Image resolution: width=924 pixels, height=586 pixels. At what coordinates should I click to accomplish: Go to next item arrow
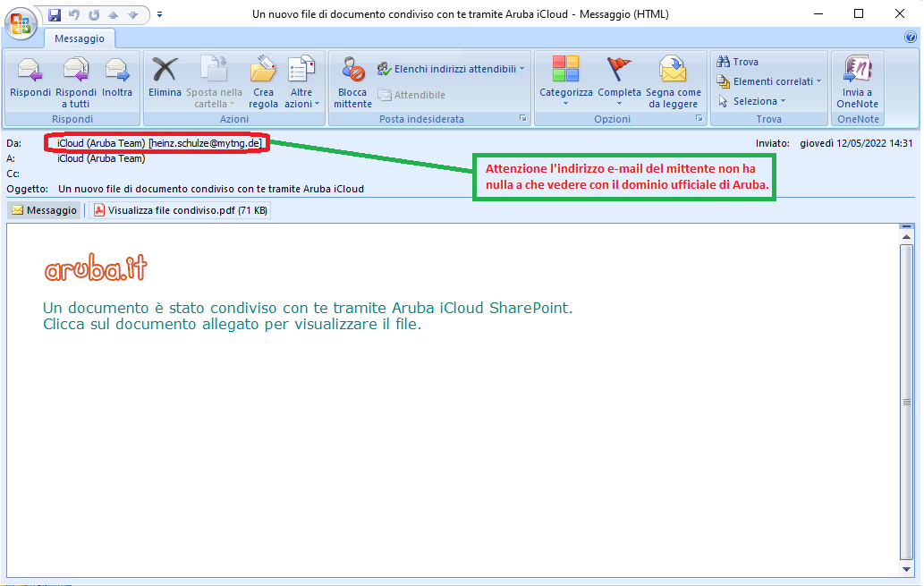[x=133, y=14]
